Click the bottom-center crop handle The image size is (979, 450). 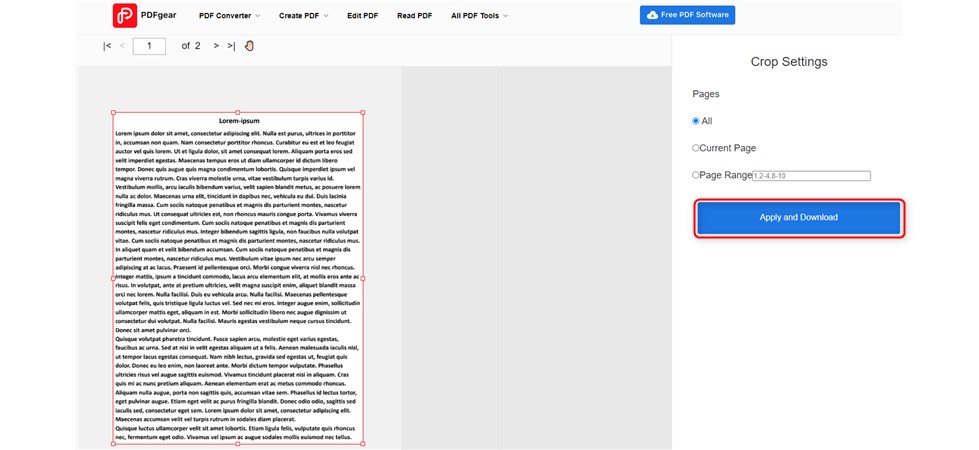(237, 444)
